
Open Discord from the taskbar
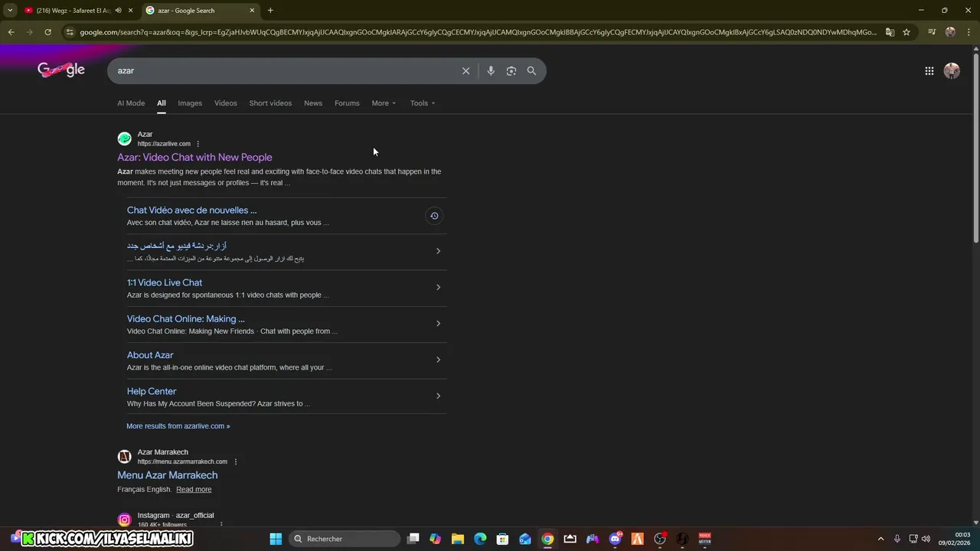tap(615, 539)
